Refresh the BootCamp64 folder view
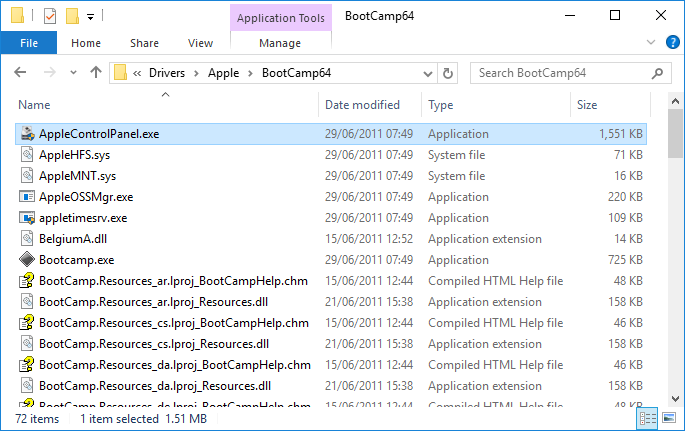This screenshot has width=685, height=431. [x=447, y=73]
